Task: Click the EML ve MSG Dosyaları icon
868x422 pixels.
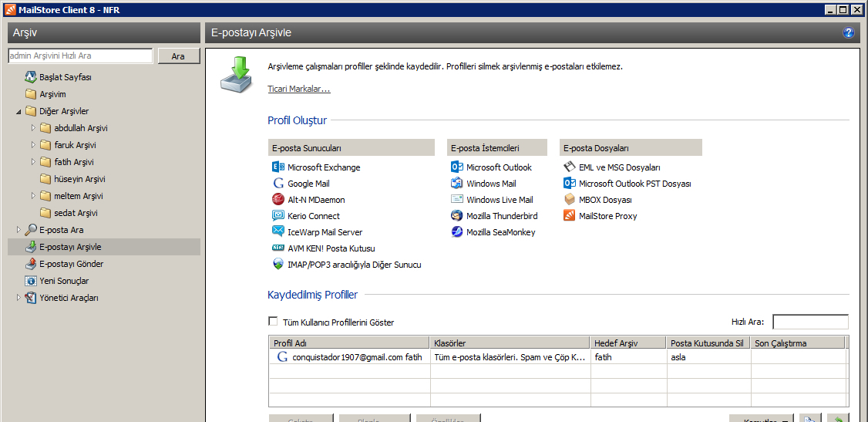Action: [569, 167]
